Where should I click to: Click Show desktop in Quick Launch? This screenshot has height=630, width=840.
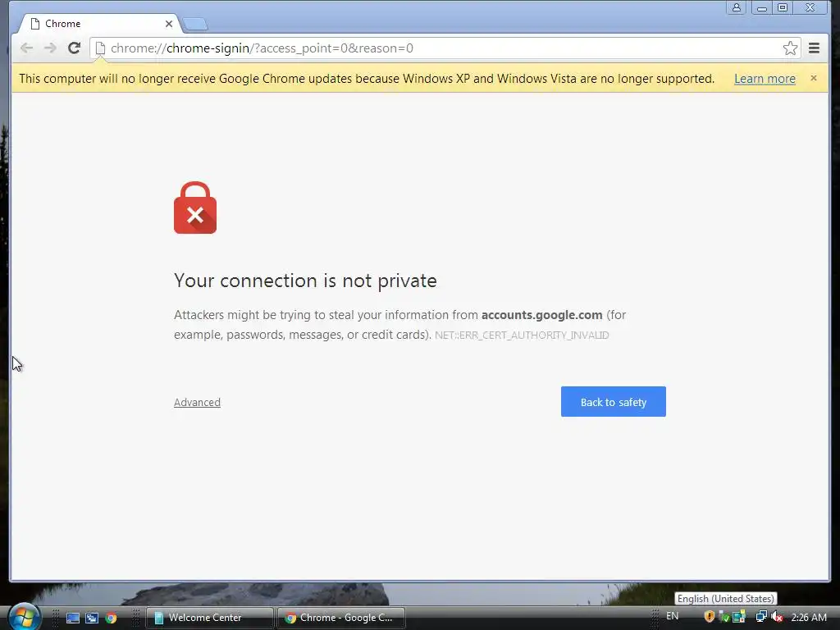click(73, 618)
